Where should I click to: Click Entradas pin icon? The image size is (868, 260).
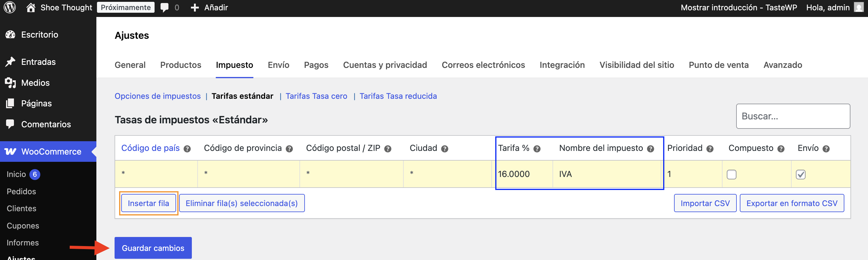click(x=10, y=62)
